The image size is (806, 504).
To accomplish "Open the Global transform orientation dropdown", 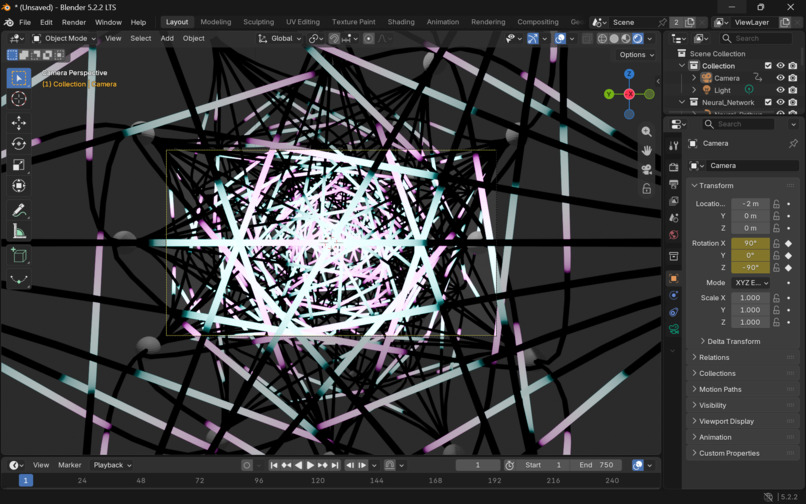I will tap(280, 39).
